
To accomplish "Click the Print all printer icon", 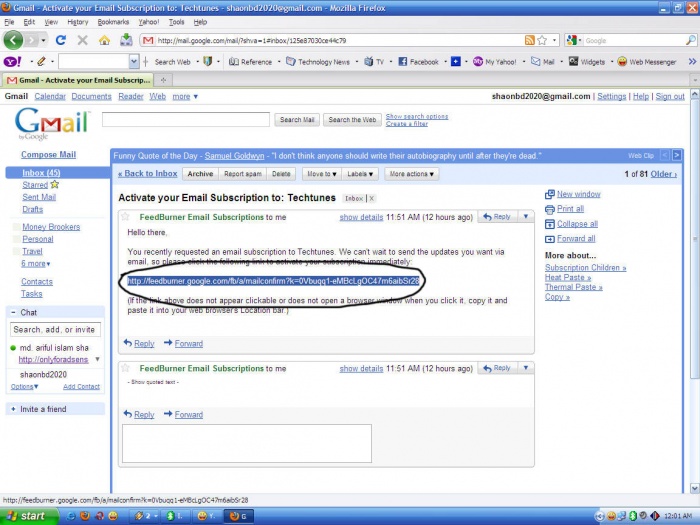I will (x=550, y=209).
